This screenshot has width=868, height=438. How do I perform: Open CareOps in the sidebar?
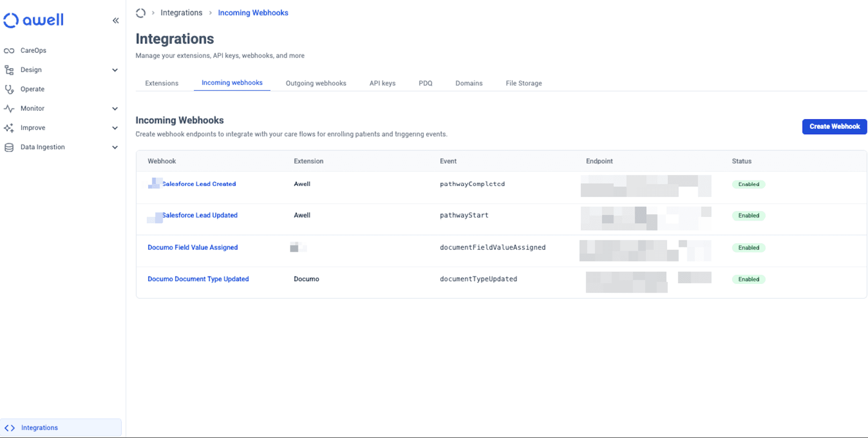pos(33,50)
